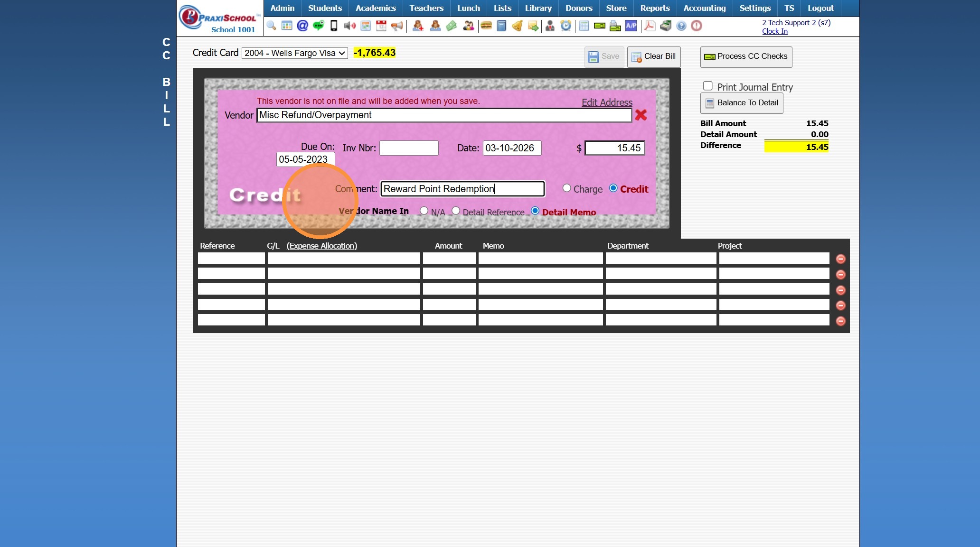Open the Reports menu
Screen dimensions: 980x547
[x=655, y=8]
